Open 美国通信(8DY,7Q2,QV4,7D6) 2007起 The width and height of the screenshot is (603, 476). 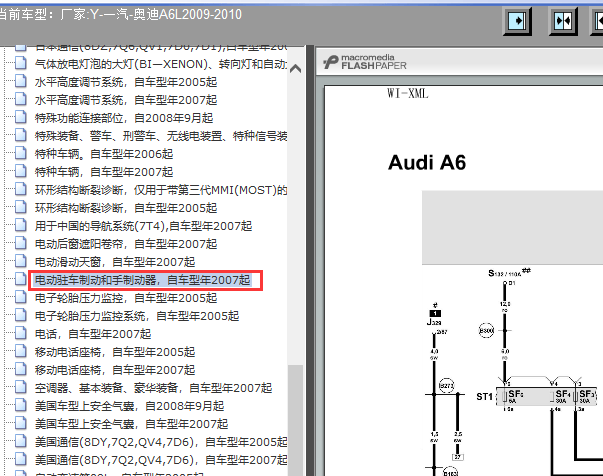coord(161,460)
